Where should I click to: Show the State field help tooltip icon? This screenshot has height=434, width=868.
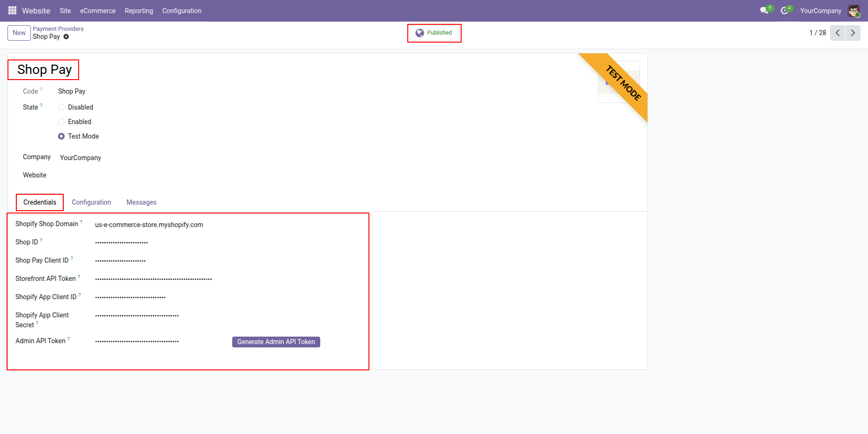coord(41,105)
